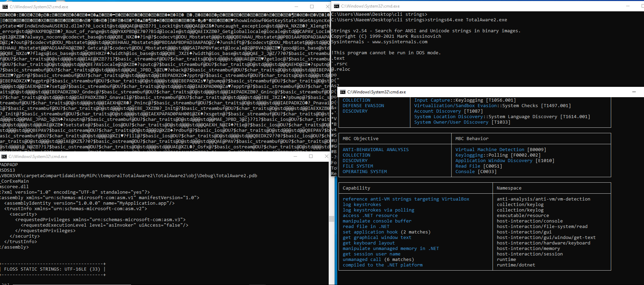
Task: Maximize the bottom-left FLOSS console window
Action: coord(311,157)
